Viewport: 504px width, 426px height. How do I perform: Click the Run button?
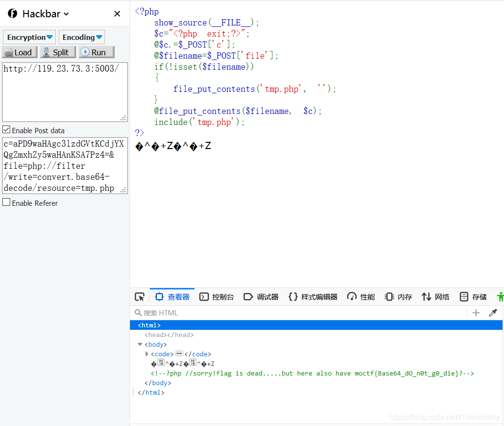click(96, 52)
